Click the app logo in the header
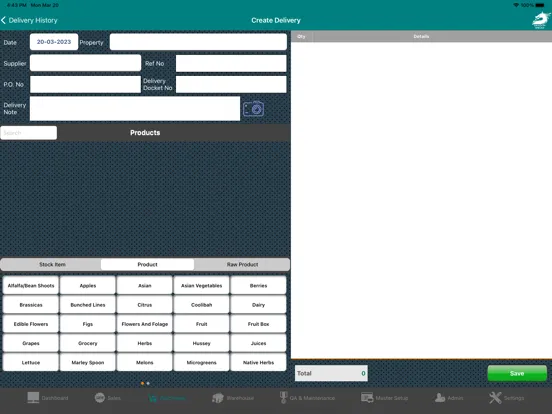The height and width of the screenshot is (414, 552). [541, 20]
